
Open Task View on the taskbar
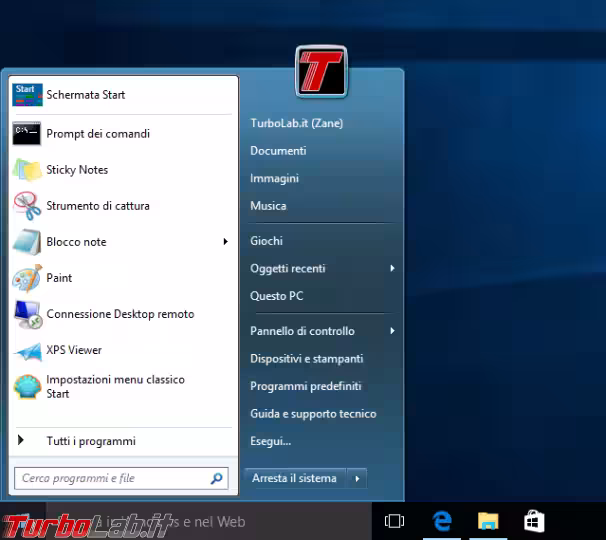tap(394, 521)
